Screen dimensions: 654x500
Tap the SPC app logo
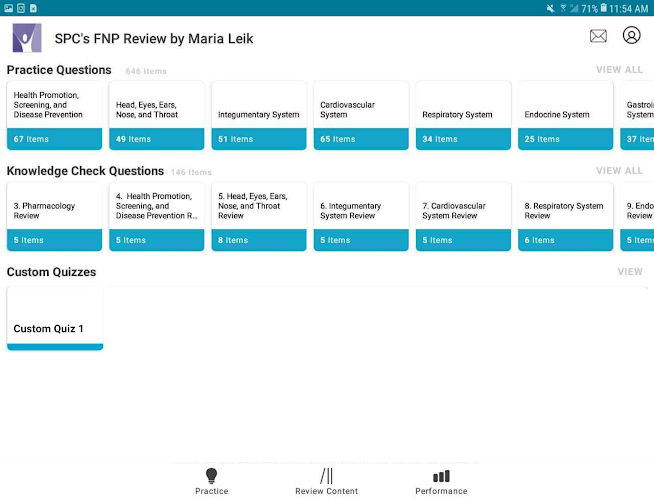[x=27, y=38]
